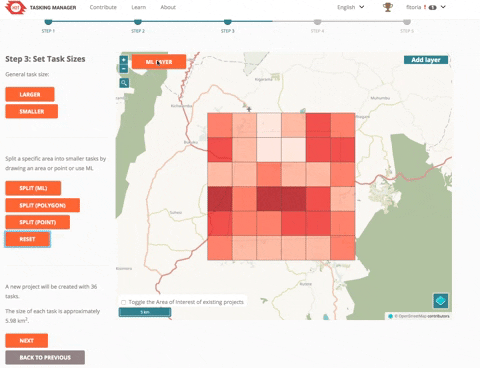Click the Add layer button
The image size is (480, 368).
tap(426, 60)
